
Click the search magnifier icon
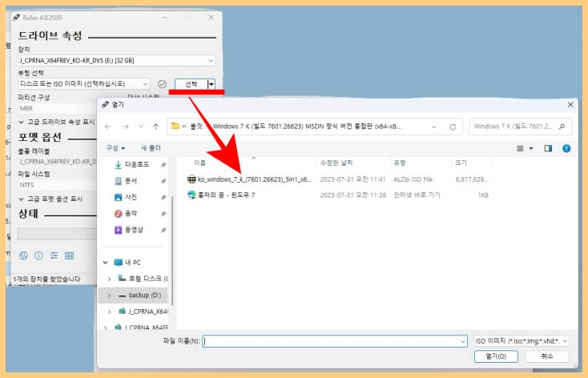562,127
